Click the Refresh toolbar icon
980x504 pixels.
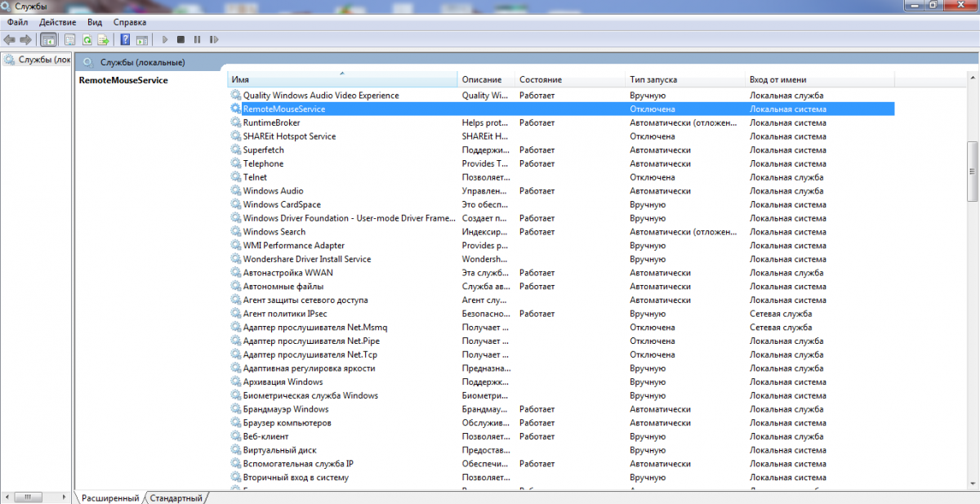click(87, 39)
